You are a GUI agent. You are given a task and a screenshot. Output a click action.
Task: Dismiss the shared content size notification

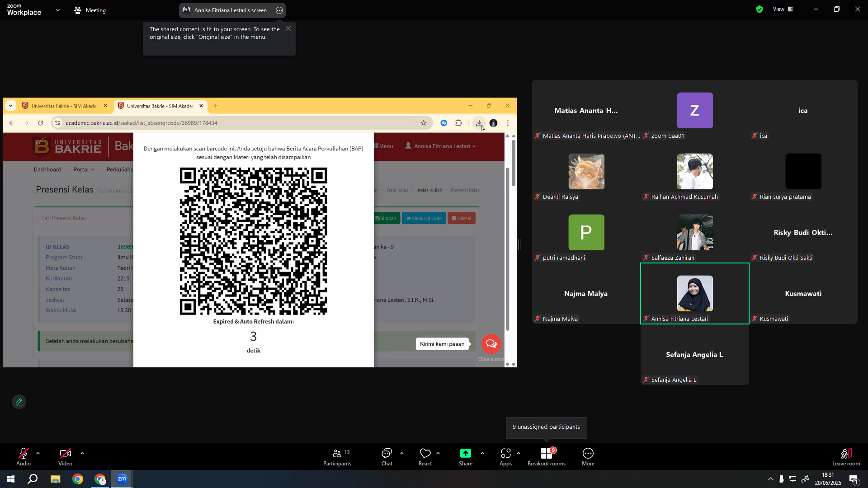[x=288, y=28]
